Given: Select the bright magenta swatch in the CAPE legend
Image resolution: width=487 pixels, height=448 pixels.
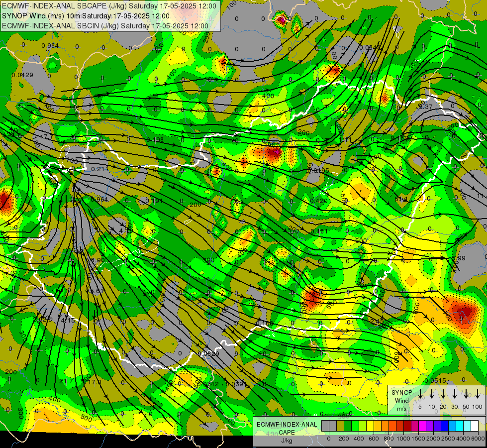Looking at the screenshot, I should pos(422,426).
